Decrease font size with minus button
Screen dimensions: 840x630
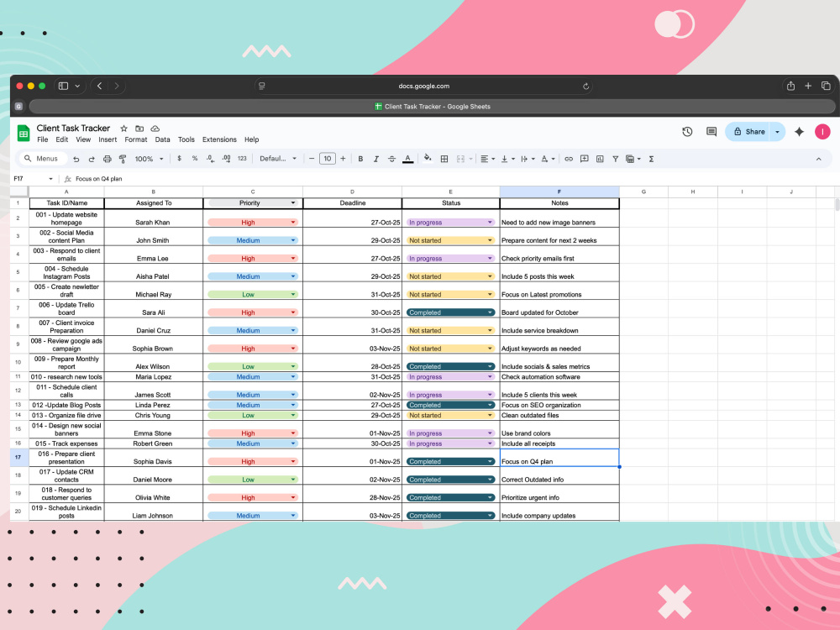click(312, 159)
